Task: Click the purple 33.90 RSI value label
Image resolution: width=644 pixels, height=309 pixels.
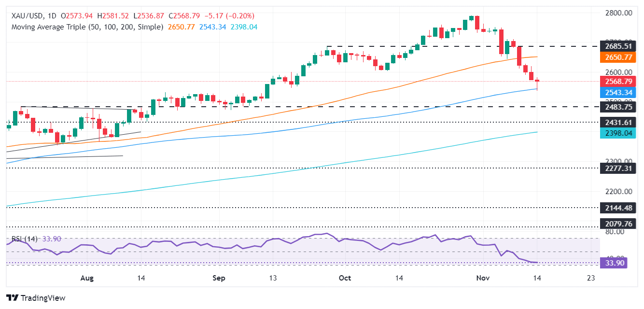Action: click(613, 263)
